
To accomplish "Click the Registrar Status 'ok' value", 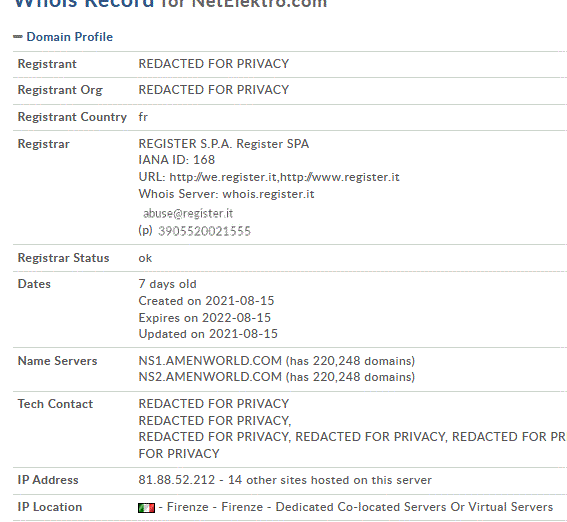I will tap(145, 258).
